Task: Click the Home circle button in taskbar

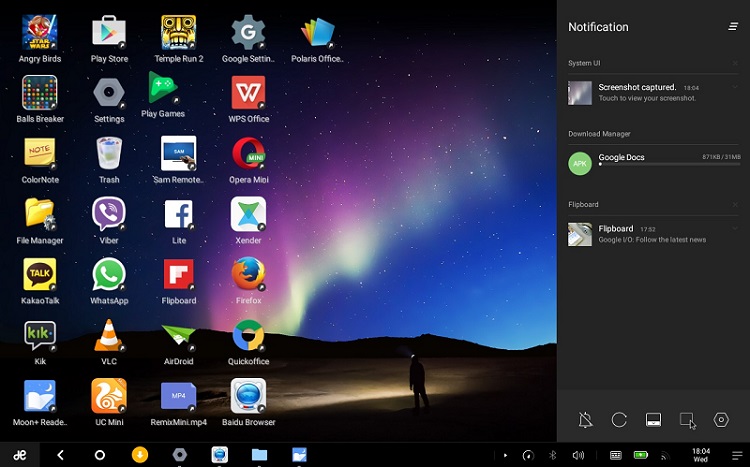Action: [x=99, y=455]
